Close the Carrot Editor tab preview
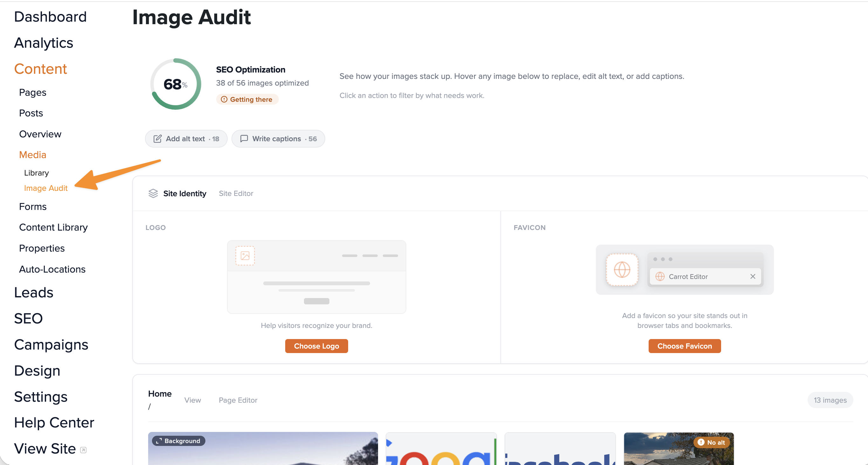The height and width of the screenshot is (465, 868). point(753,276)
